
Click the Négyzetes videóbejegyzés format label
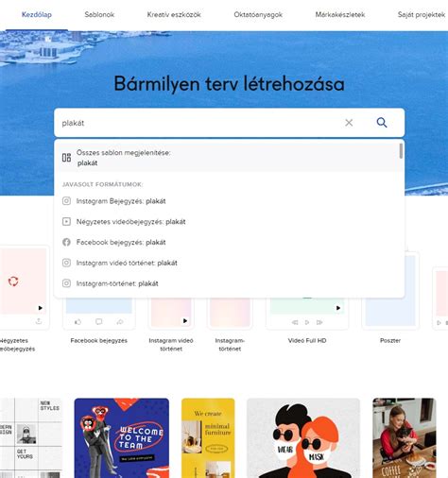click(x=16, y=345)
